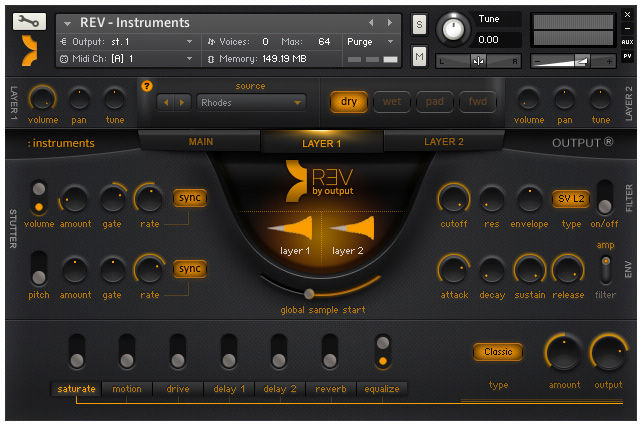Open the Classic saturation type selector

click(x=498, y=352)
